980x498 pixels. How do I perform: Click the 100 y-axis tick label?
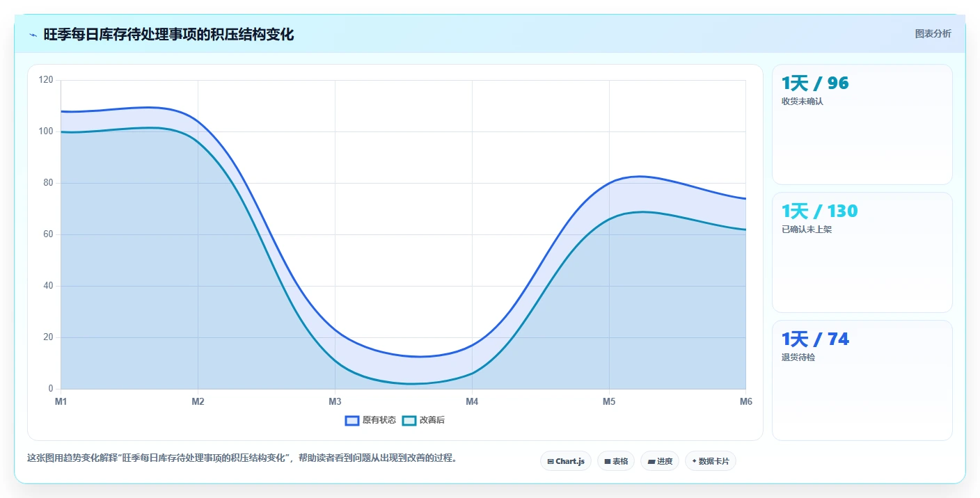pyautogui.click(x=46, y=131)
